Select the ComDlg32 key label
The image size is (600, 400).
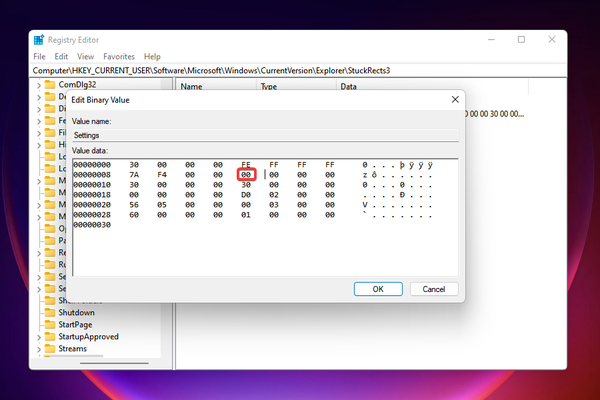(x=77, y=85)
